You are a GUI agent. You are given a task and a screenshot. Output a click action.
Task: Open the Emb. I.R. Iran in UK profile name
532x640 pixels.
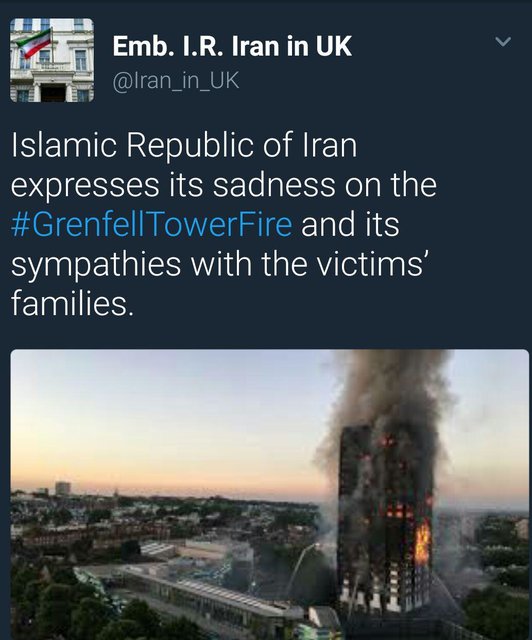232,46
